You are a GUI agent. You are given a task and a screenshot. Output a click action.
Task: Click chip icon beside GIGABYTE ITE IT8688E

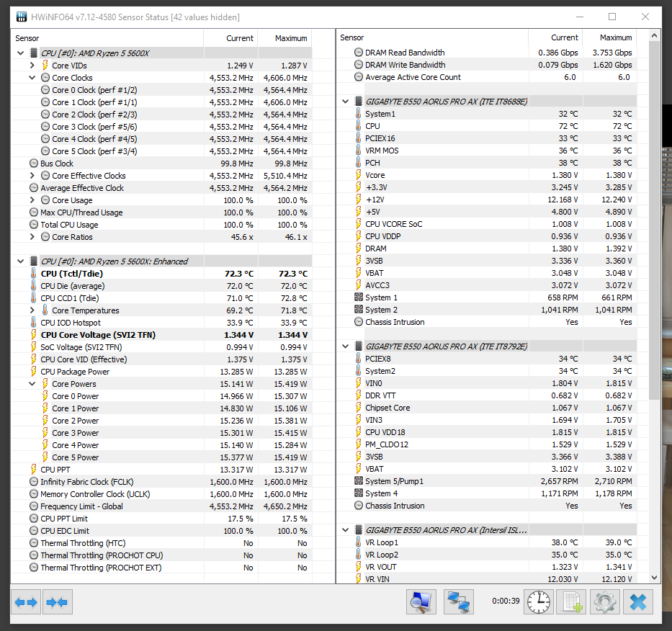click(359, 102)
